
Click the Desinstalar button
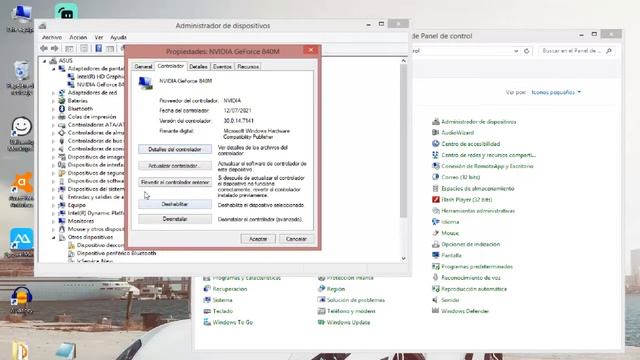point(175,219)
